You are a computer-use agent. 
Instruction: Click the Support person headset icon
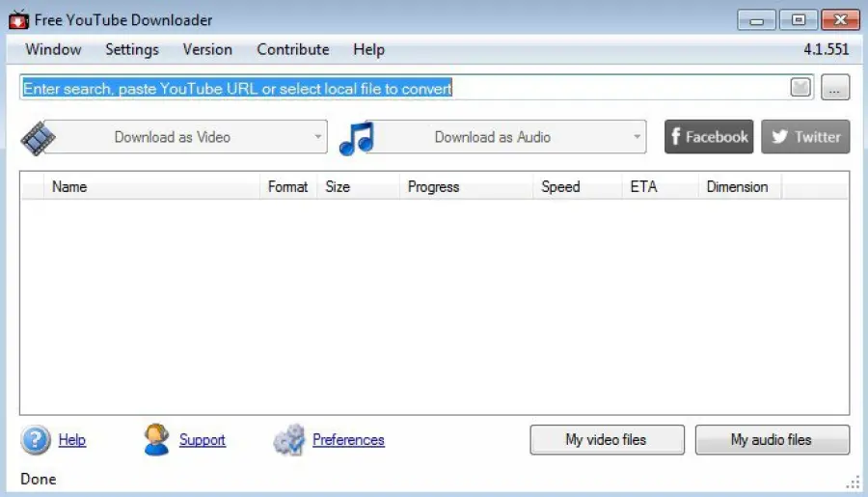pyautogui.click(x=156, y=439)
